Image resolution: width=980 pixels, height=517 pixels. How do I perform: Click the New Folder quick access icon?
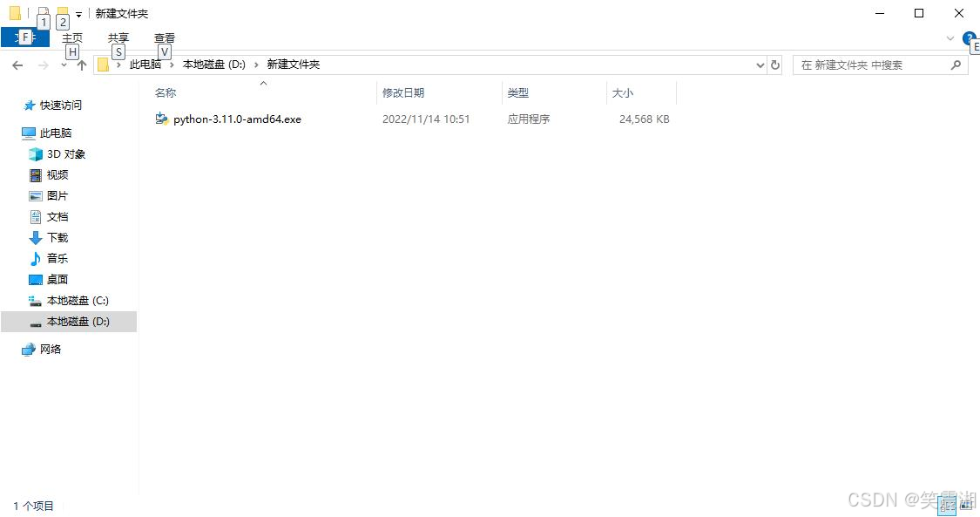pyautogui.click(x=63, y=13)
